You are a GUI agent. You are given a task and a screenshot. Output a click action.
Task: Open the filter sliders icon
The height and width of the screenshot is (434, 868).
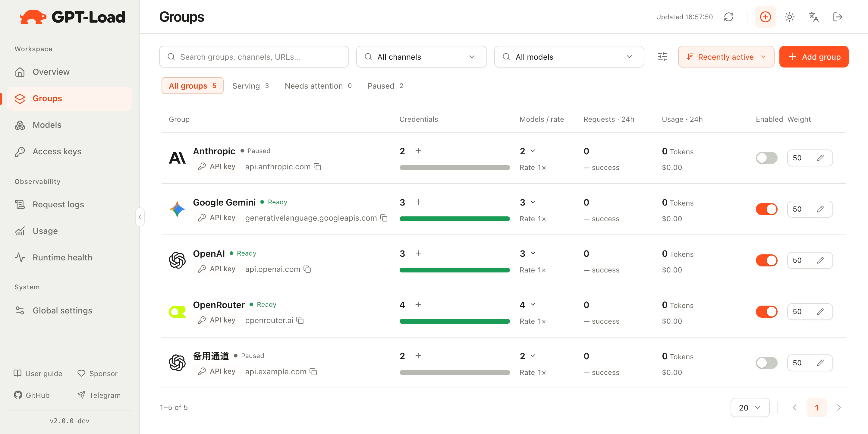[x=662, y=57]
